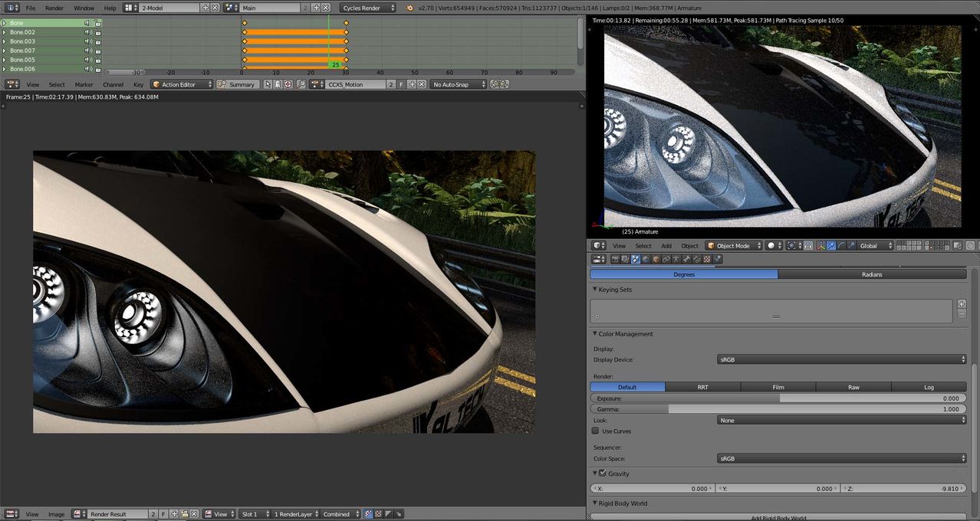Viewport: 980px width, 521px height.
Task: Open the Help menu
Action: tap(110, 8)
